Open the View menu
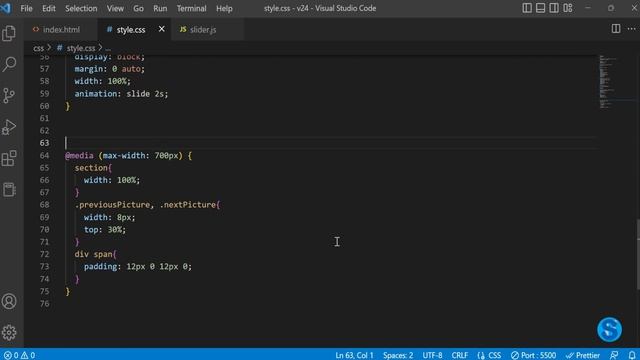 pyautogui.click(x=115, y=8)
